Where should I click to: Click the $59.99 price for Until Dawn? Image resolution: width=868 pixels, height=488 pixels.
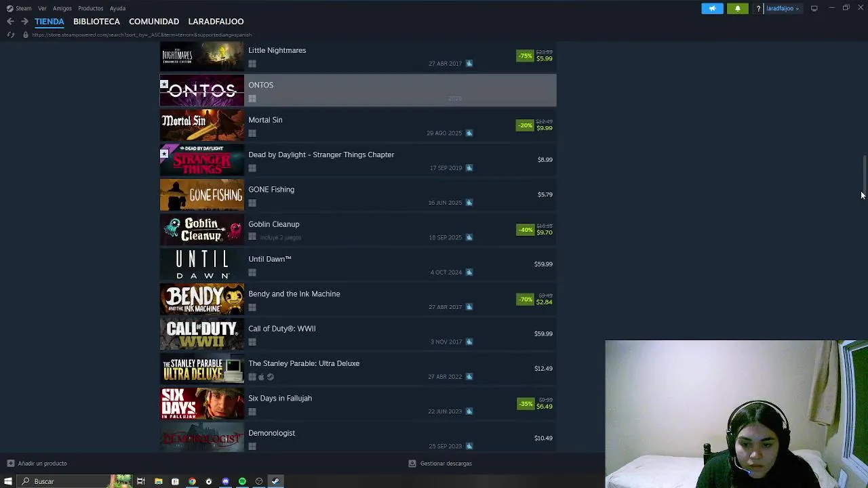pos(543,264)
